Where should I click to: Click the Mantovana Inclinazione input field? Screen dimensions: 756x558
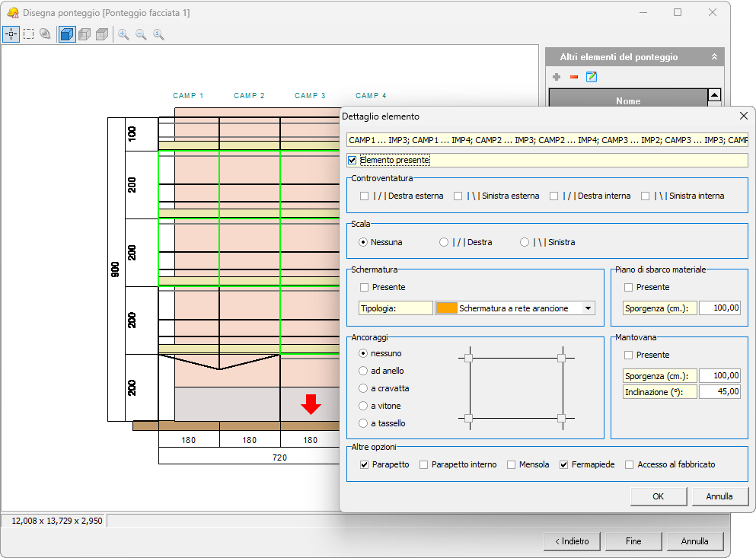[719, 392]
